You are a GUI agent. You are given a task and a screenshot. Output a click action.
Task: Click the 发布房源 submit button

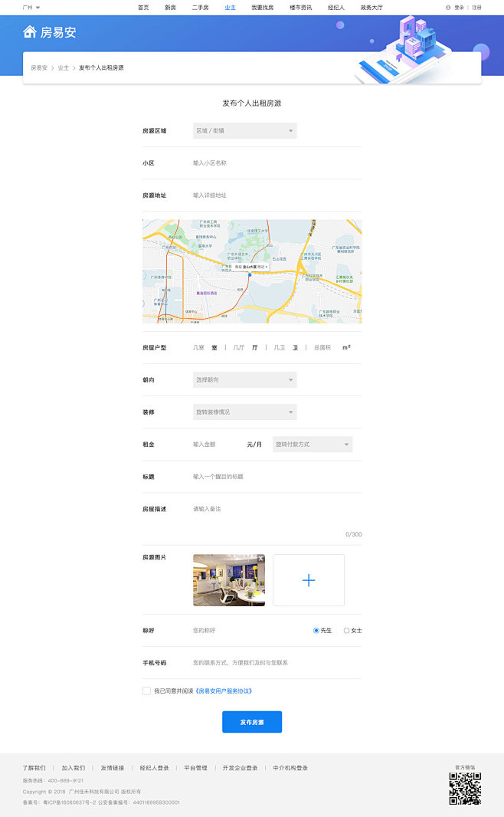(x=252, y=722)
